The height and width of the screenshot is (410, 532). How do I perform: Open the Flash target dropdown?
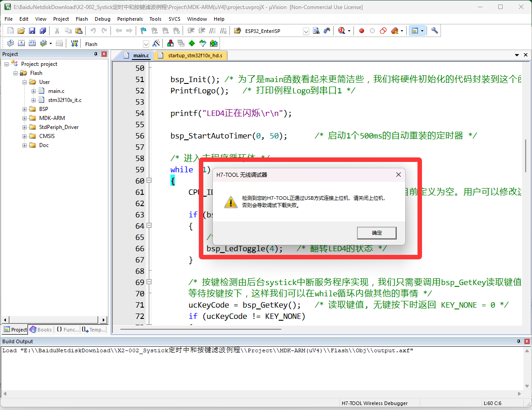[x=146, y=44]
